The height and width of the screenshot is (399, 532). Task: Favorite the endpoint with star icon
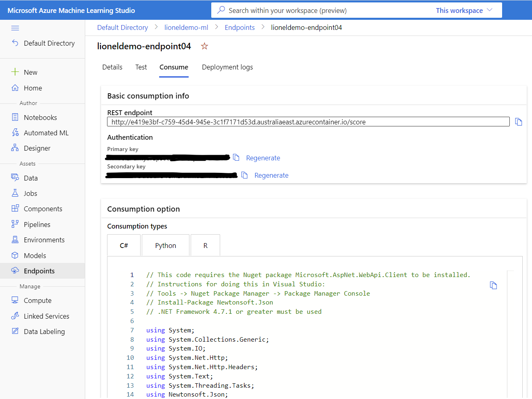(204, 46)
